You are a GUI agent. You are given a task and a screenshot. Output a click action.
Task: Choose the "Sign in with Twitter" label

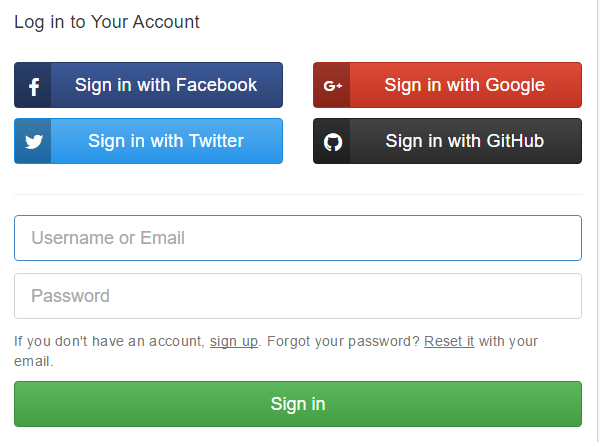coord(166,141)
